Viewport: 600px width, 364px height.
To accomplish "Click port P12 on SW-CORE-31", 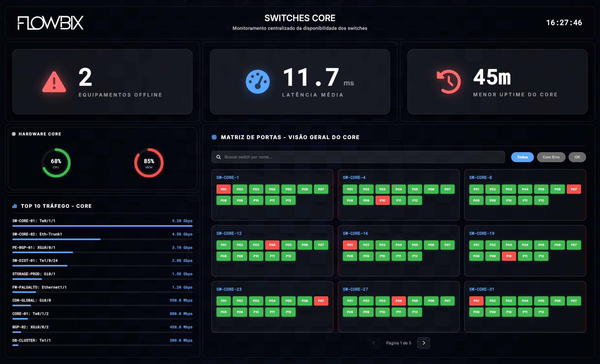I will click(x=541, y=312).
